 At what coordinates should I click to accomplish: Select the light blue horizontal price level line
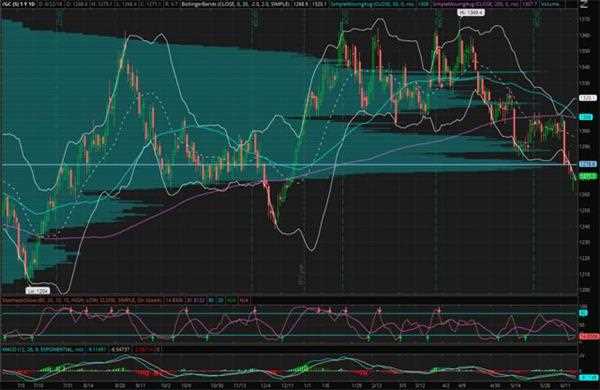[289, 165]
